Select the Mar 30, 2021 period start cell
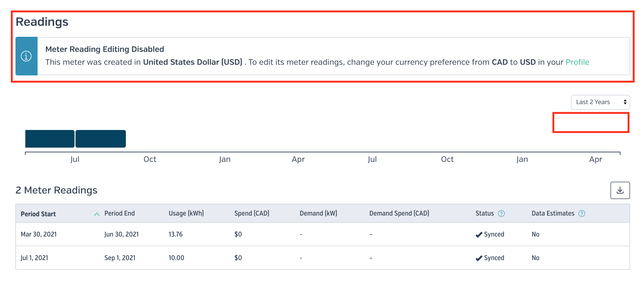The height and width of the screenshot is (284, 644). tap(39, 234)
